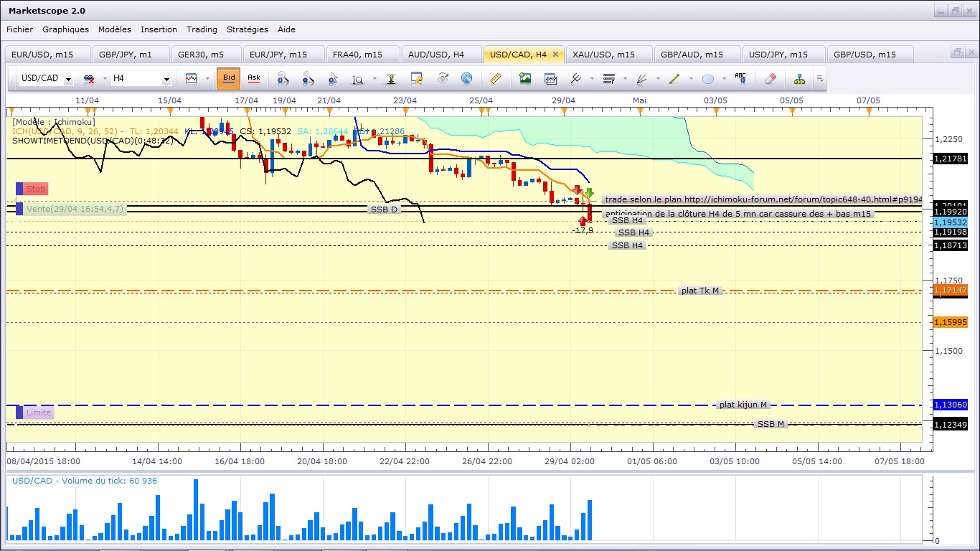
Task: Click the 1,17147 orange price tag
Action: pos(951,290)
